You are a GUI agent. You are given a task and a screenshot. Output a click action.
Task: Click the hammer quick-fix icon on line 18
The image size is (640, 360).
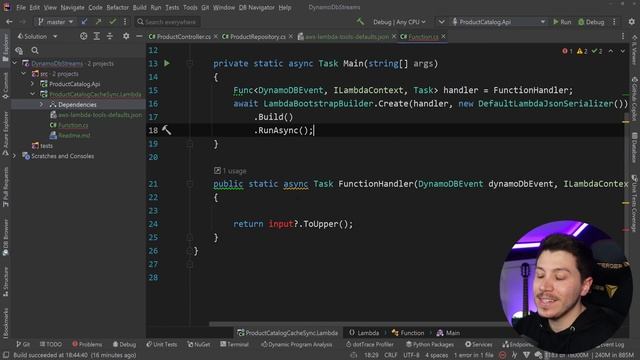[167, 130]
